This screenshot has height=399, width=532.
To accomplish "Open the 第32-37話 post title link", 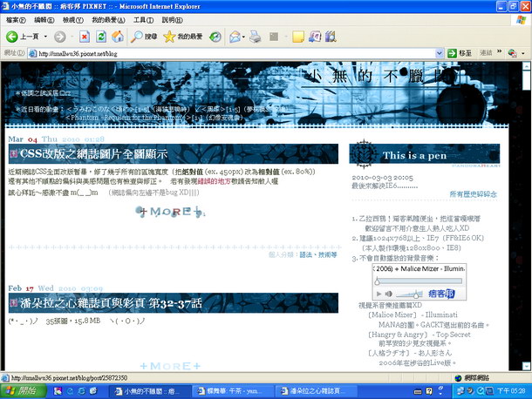I will [111, 302].
